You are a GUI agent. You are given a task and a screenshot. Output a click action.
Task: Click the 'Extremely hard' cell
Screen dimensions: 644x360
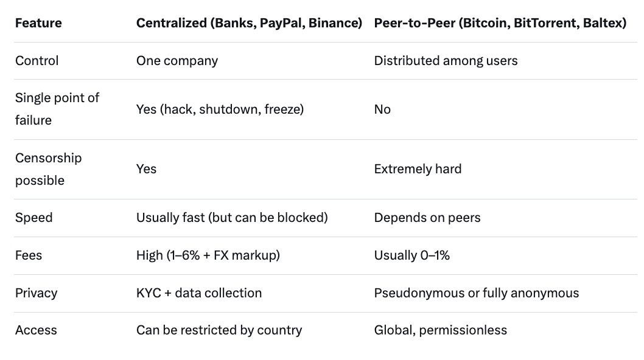pos(418,169)
